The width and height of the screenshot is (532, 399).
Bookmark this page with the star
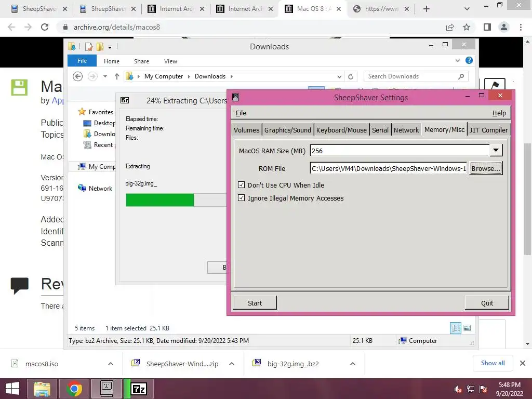(467, 27)
